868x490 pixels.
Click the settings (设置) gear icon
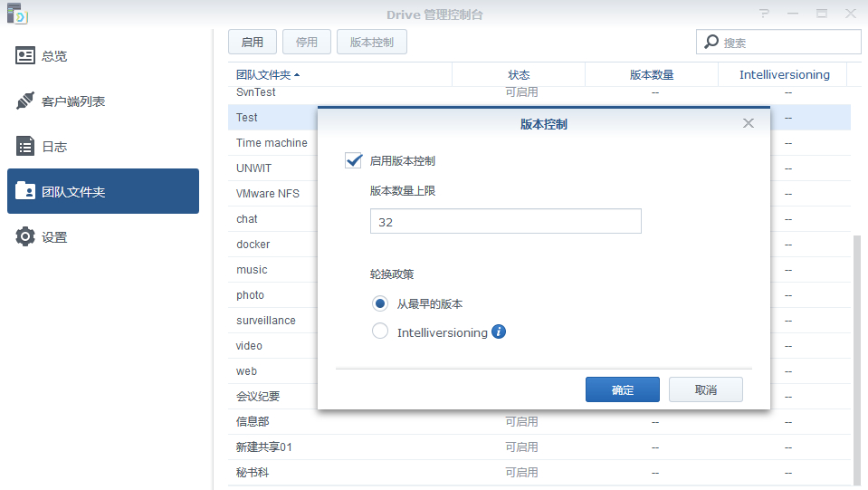coord(25,237)
